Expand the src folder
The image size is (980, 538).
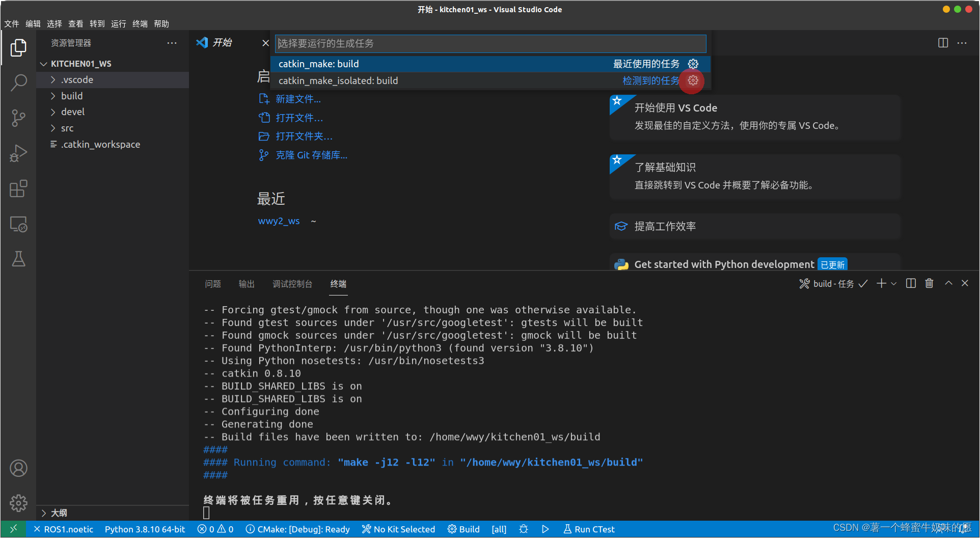[x=113, y=128]
